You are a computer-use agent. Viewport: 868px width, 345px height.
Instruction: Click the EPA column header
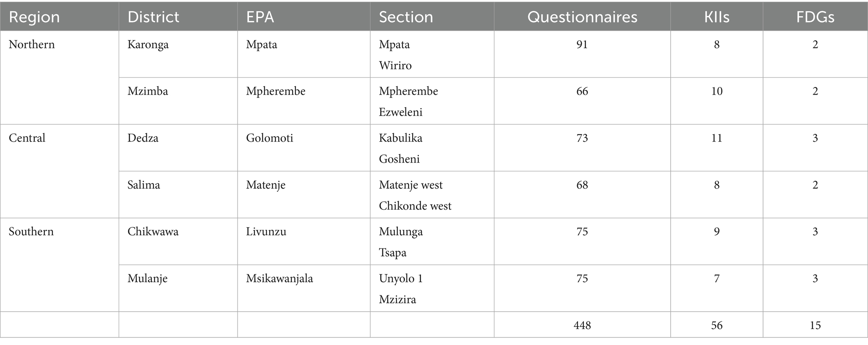pyautogui.click(x=260, y=17)
